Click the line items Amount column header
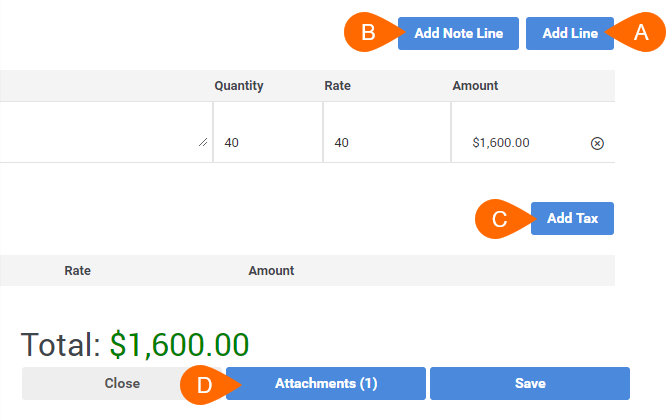The height and width of the screenshot is (420, 667). [475, 86]
